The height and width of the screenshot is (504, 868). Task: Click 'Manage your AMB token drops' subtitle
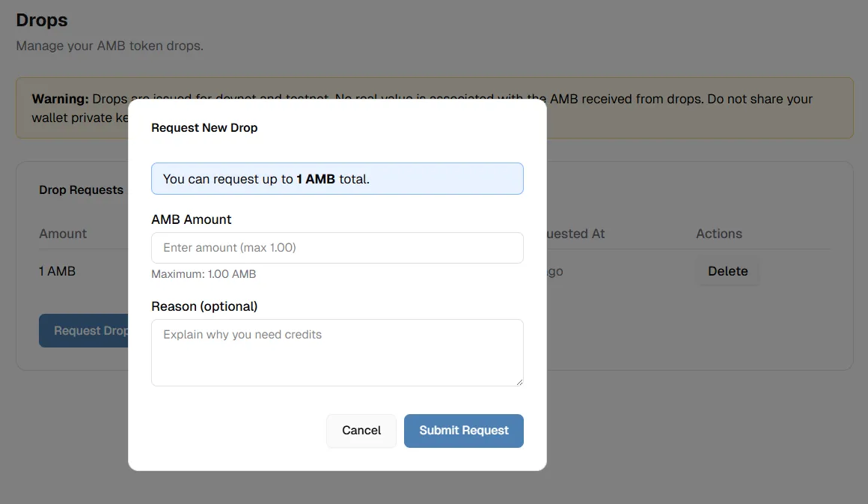coord(109,46)
